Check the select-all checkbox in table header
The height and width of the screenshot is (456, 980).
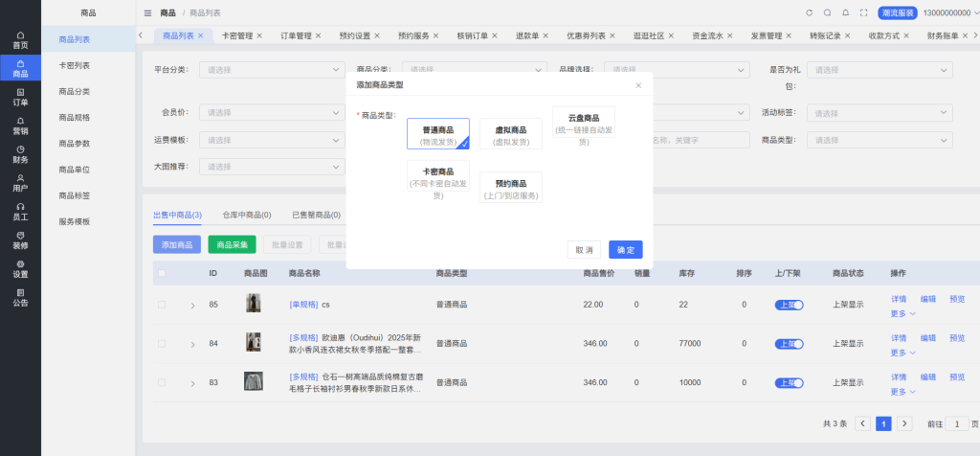pos(162,273)
